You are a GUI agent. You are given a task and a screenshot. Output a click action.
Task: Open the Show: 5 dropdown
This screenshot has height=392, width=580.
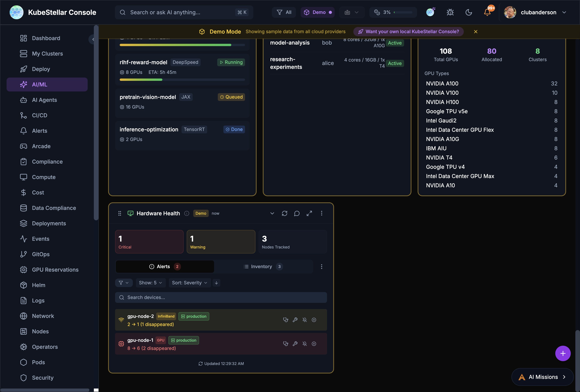(150, 283)
